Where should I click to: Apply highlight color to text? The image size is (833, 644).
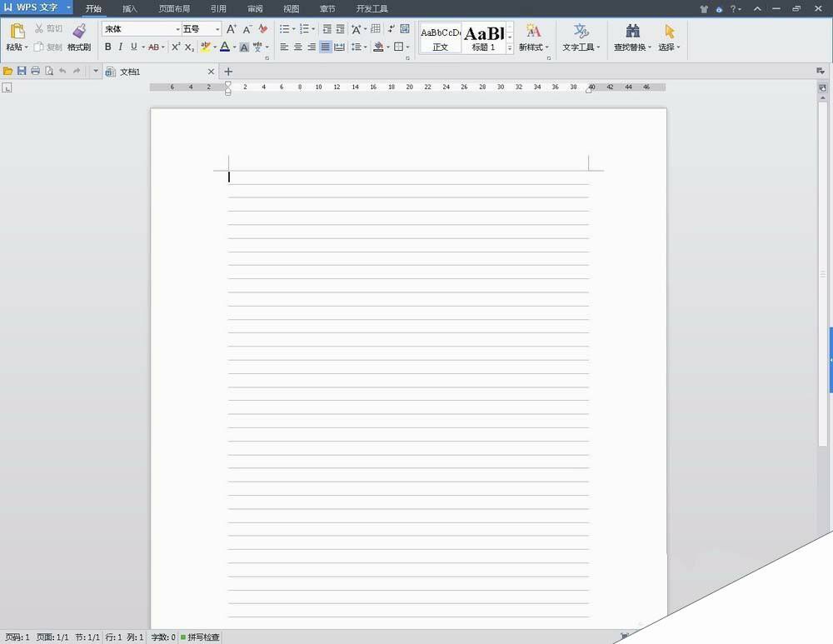point(205,47)
